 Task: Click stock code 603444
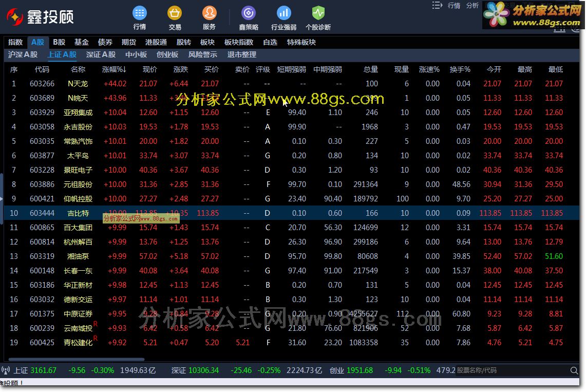pyautogui.click(x=42, y=213)
